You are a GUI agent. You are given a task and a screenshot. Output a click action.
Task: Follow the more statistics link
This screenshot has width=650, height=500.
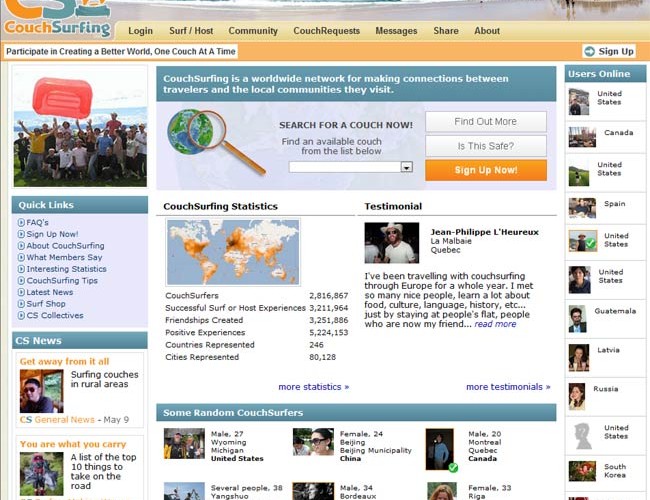pyautogui.click(x=314, y=387)
